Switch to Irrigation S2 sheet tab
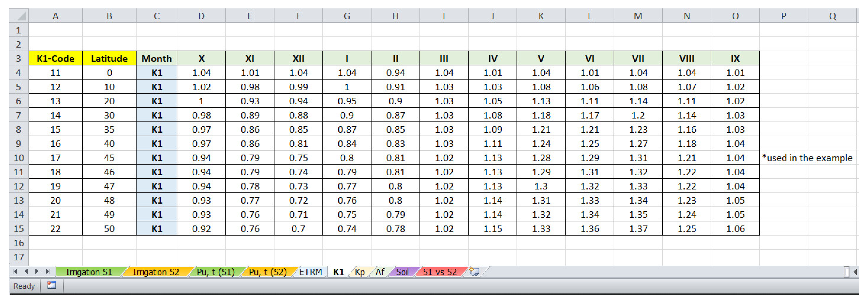 pos(156,272)
